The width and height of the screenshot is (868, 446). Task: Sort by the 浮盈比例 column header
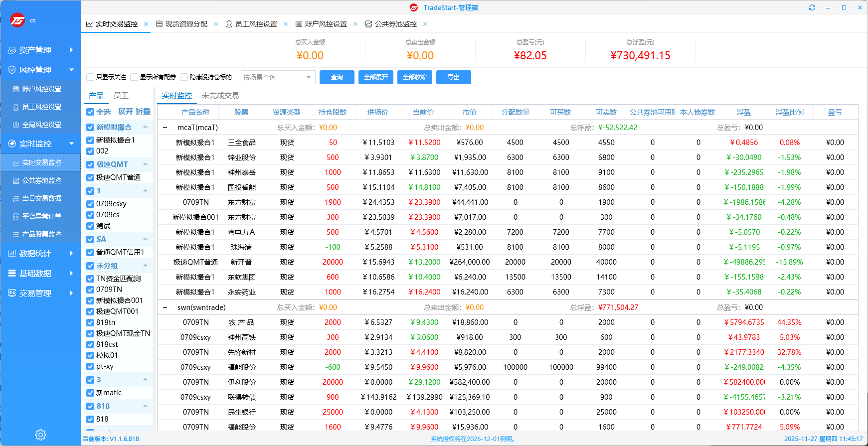tap(789, 112)
